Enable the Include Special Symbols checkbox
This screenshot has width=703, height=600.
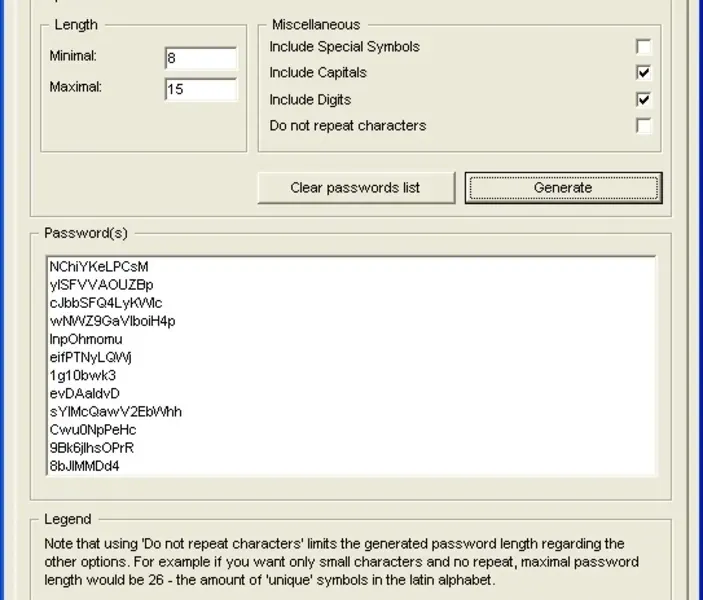pyautogui.click(x=643, y=47)
